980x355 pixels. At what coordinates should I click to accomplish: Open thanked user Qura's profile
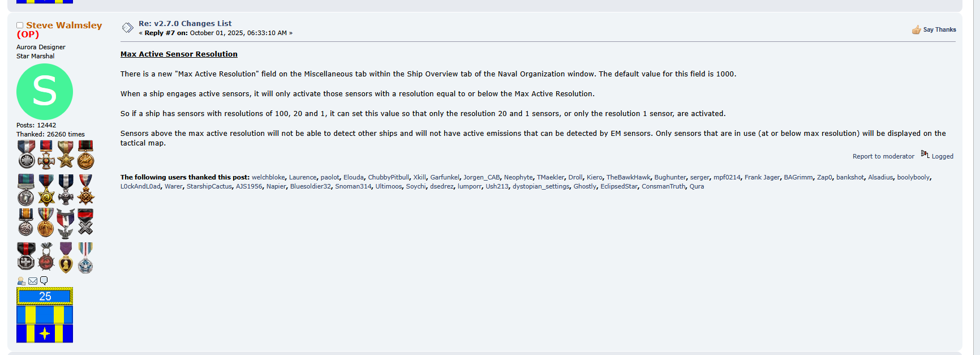click(697, 186)
